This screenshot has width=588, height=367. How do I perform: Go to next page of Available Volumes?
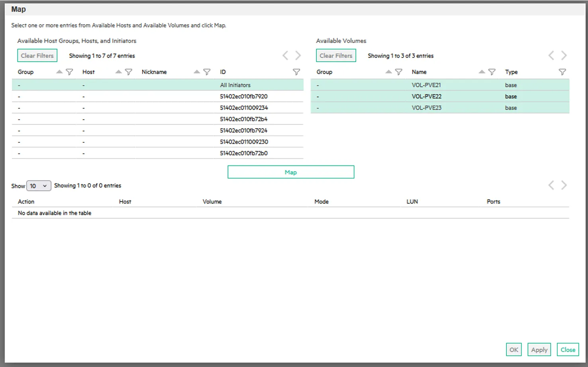tap(564, 56)
